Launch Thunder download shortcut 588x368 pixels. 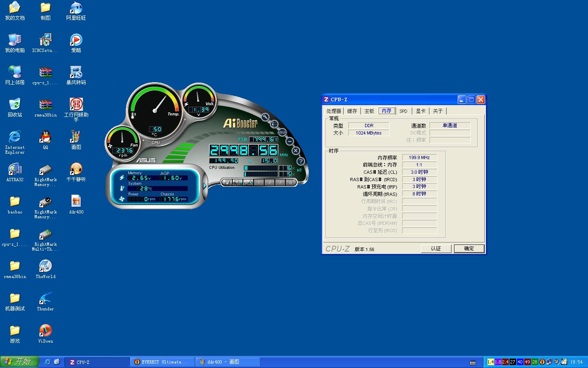pos(45,302)
